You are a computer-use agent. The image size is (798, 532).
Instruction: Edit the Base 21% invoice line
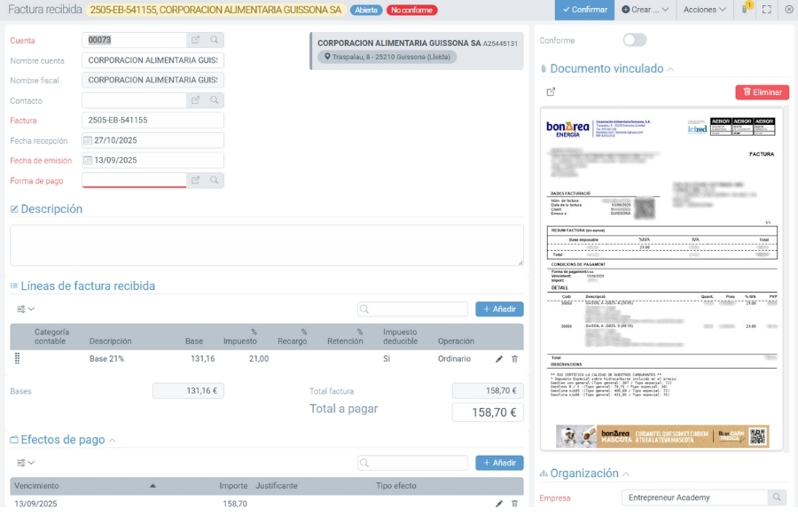[499, 359]
